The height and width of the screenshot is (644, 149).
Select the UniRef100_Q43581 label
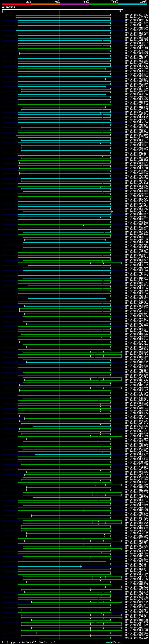click(136, 36)
